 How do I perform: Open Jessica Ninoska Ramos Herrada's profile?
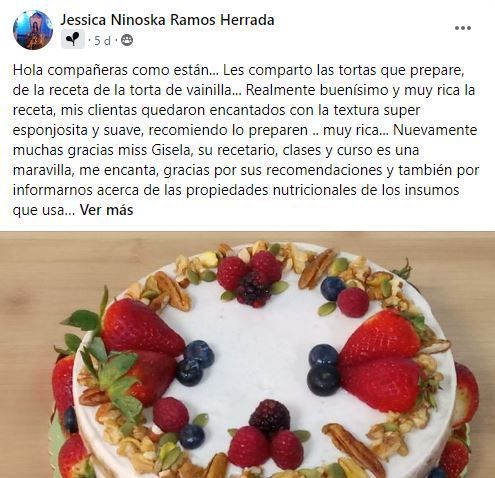click(x=167, y=20)
